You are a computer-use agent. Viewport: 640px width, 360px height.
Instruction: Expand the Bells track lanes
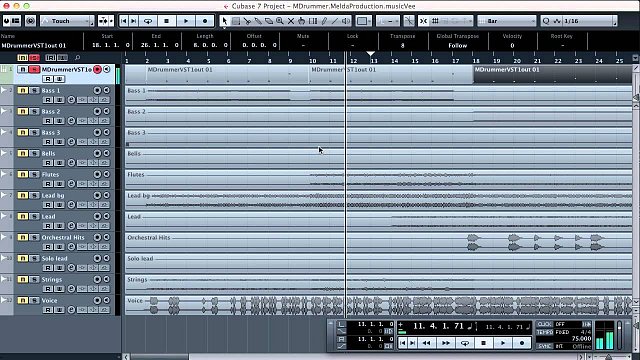4,153
